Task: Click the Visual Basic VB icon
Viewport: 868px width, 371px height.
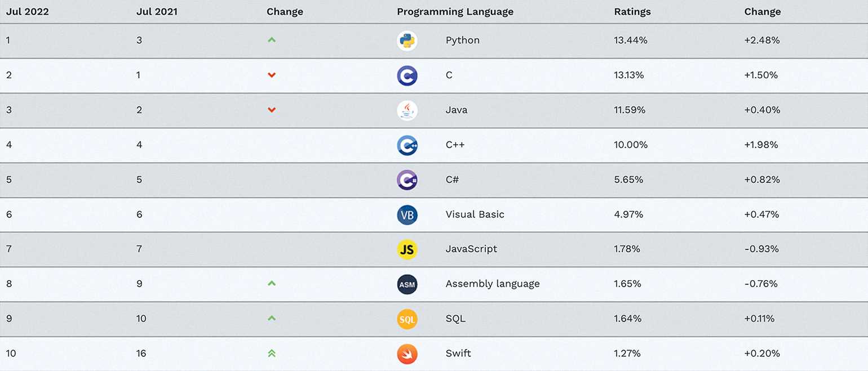Action: (x=407, y=214)
